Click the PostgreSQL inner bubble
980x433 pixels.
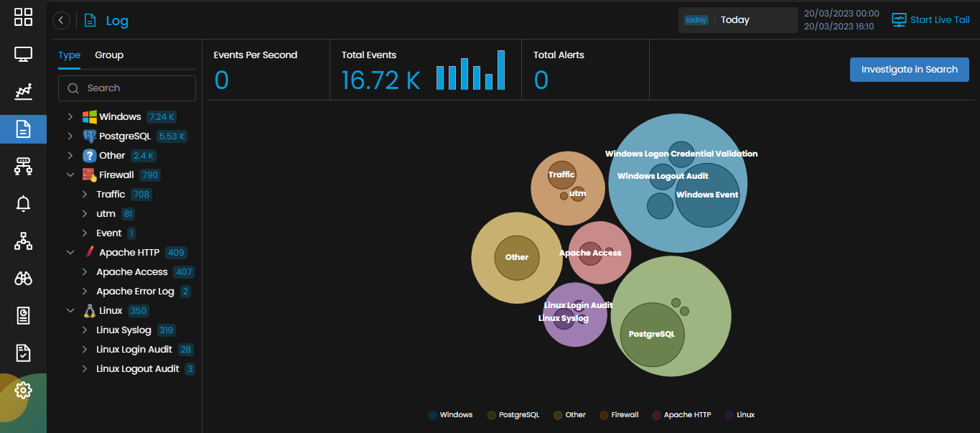pos(653,335)
